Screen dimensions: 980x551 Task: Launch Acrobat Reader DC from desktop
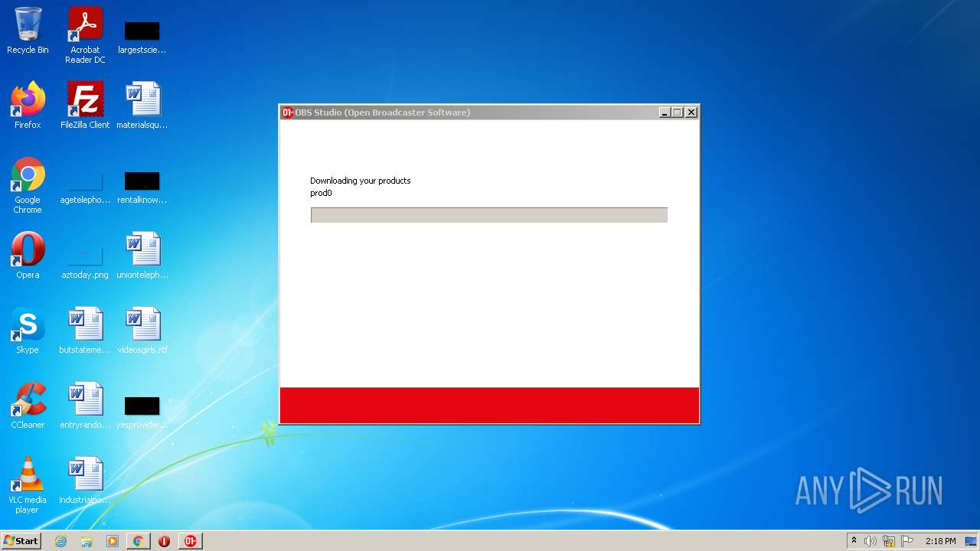(85, 35)
